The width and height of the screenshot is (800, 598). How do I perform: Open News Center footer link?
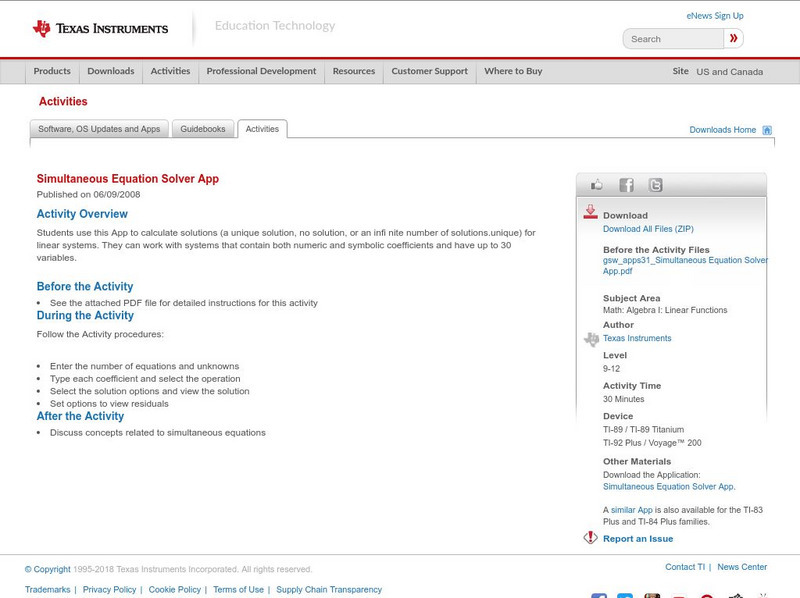point(742,567)
